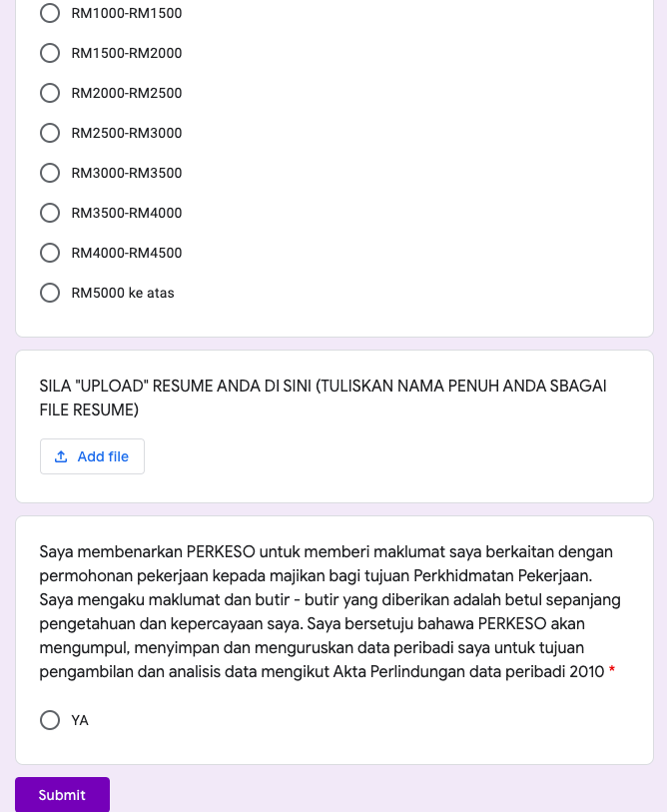Tick the RM3500-RM4000 radio circle

coord(50,213)
